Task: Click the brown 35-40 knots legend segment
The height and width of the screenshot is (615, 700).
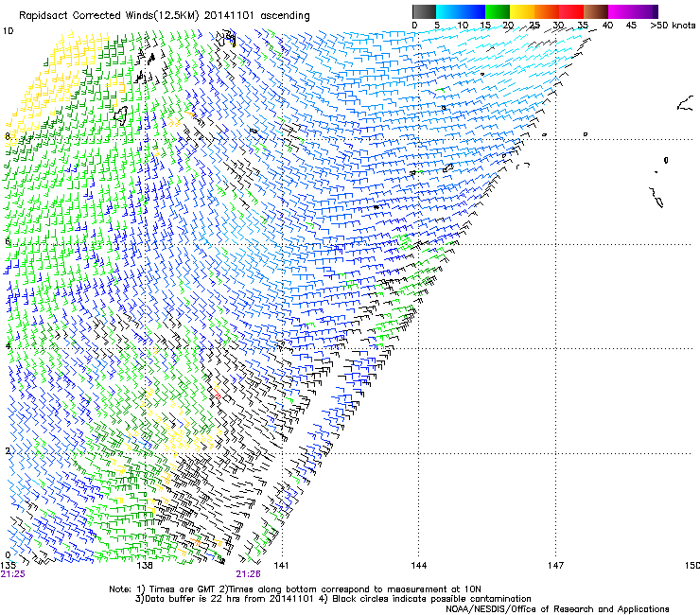Action: (596, 11)
